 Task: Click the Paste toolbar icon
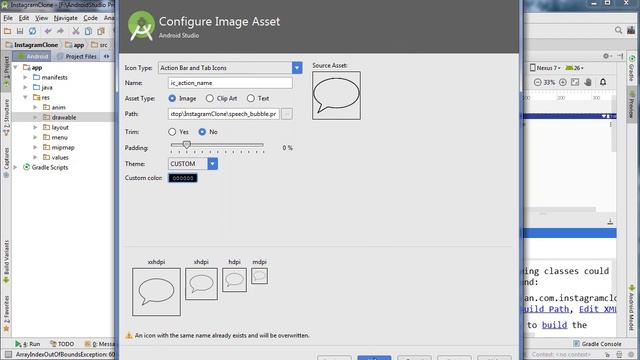(101, 31)
